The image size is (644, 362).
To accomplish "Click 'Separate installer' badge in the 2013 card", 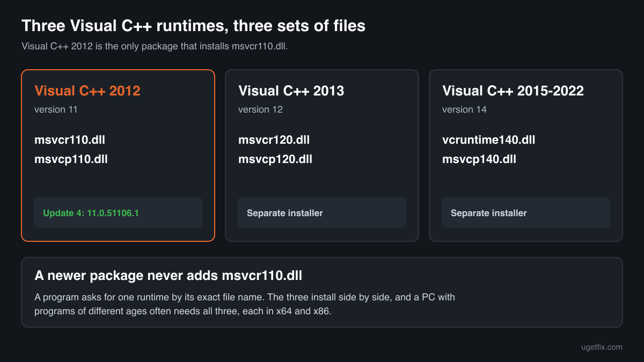I will pyautogui.click(x=322, y=213).
